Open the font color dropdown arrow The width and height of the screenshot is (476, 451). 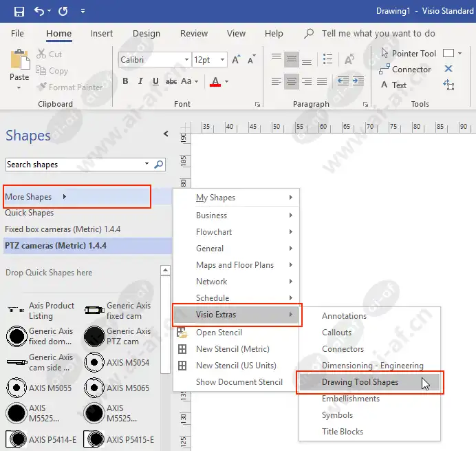226,81
